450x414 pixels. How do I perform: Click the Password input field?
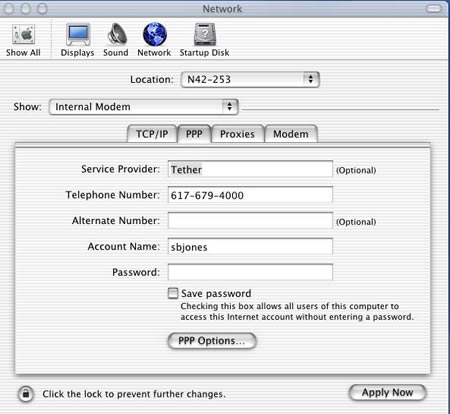(x=250, y=272)
